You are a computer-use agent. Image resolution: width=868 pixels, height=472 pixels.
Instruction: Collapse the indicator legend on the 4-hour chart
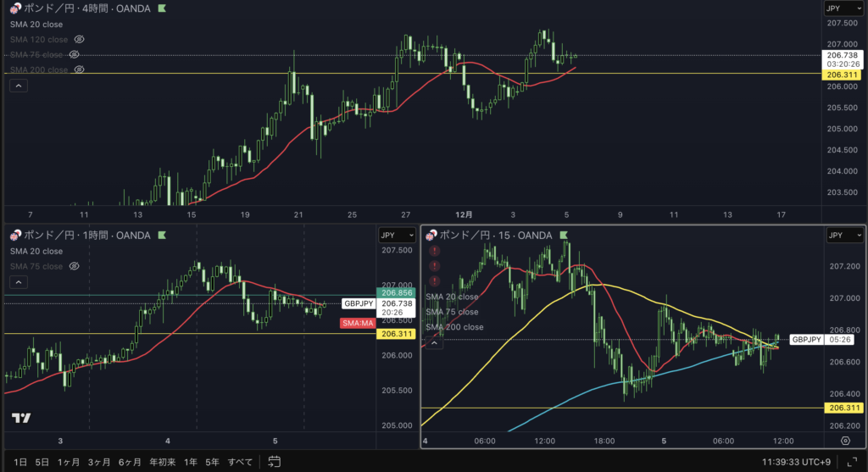(15, 85)
